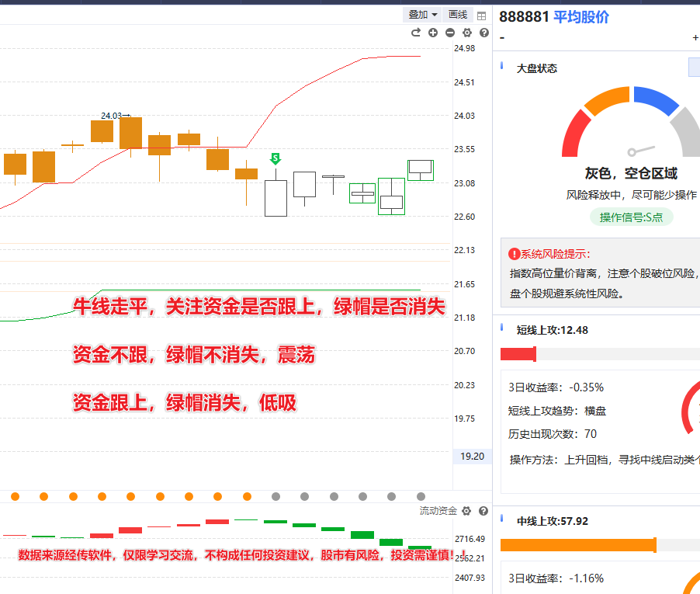Open 流动资金 indicator help icon
700x594 pixels.
tap(483, 511)
